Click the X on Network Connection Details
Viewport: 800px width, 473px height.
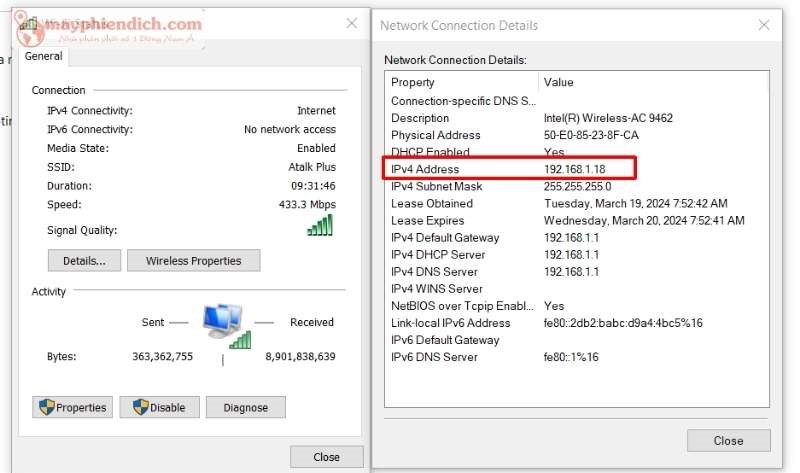click(x=764, y=25)
